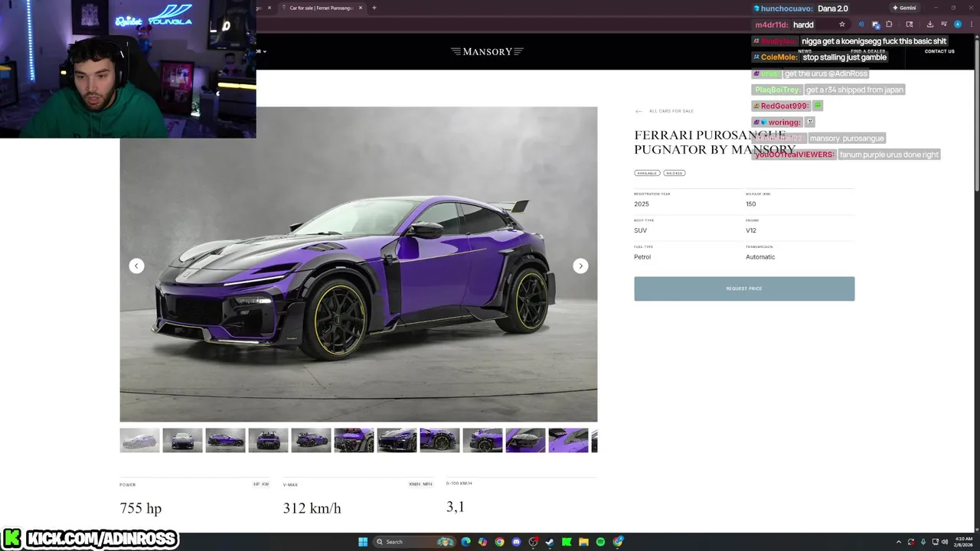Image resolution: width=980 pixels, height=551 pixels.
Task: Click the 2025 registration year value
Action: [642, 204]
